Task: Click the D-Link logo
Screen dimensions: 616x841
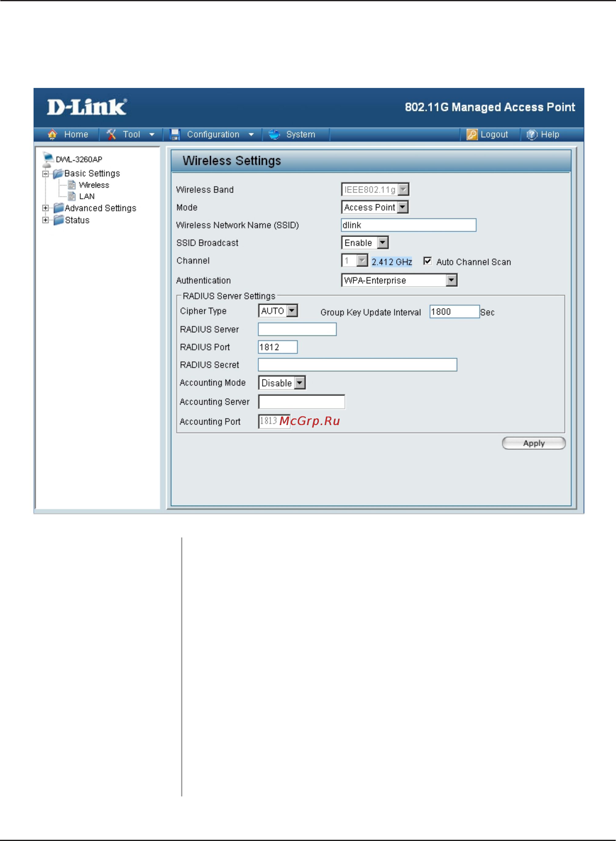Action: coord(87,107)
